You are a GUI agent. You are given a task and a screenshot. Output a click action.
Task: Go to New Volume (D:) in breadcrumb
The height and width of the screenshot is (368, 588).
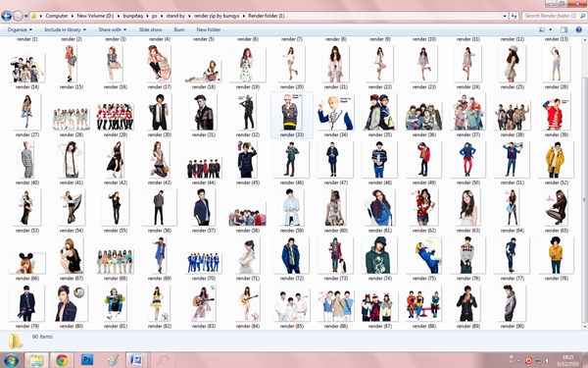[95, 16]
